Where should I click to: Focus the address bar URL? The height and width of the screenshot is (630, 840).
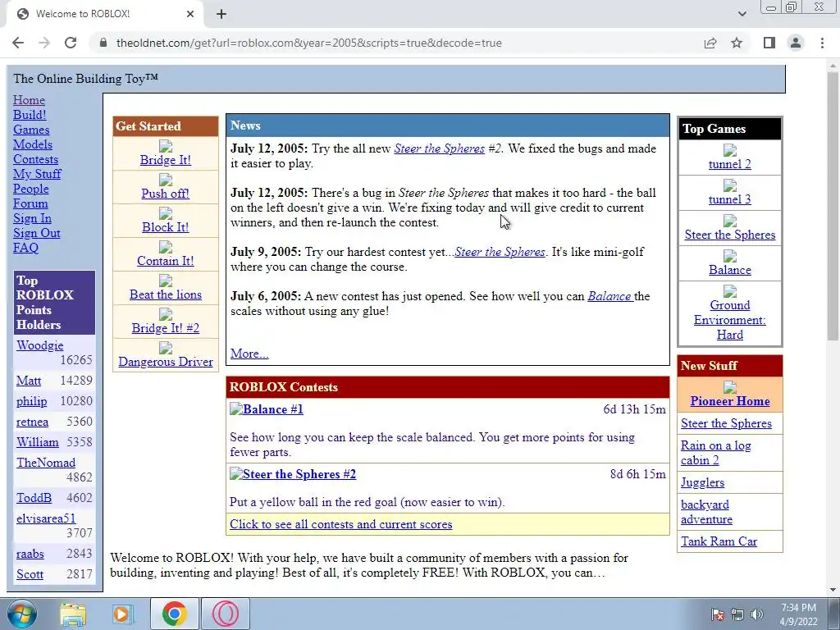pyautogui.click(x=309, y=43)
